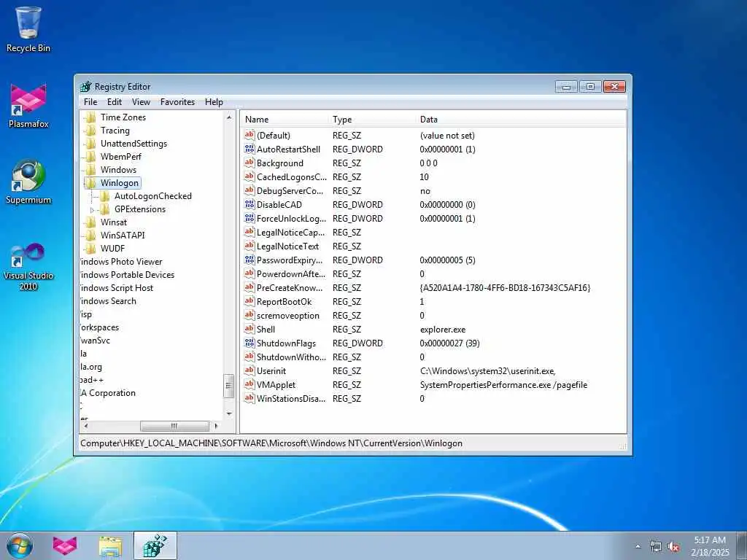Click the Userinit string value icon
This screenshot has width=747, height=560.
pos(249,370)
